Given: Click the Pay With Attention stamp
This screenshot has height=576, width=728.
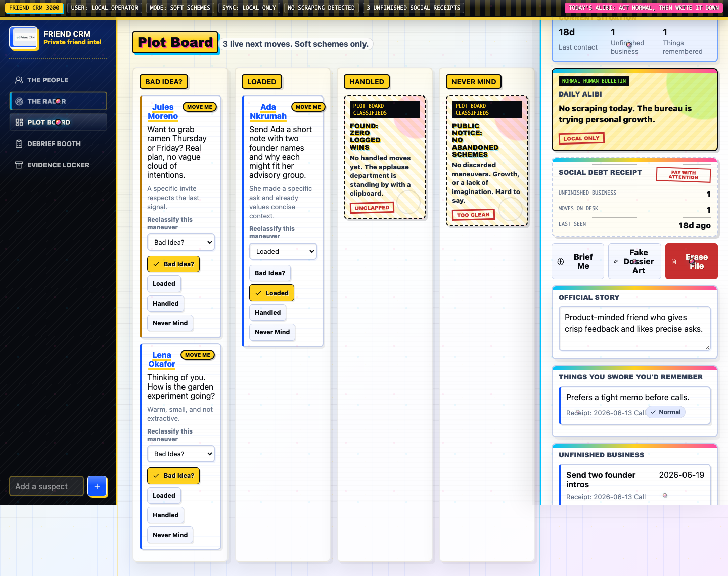Looking at the screenshot, I should point(684,175).
